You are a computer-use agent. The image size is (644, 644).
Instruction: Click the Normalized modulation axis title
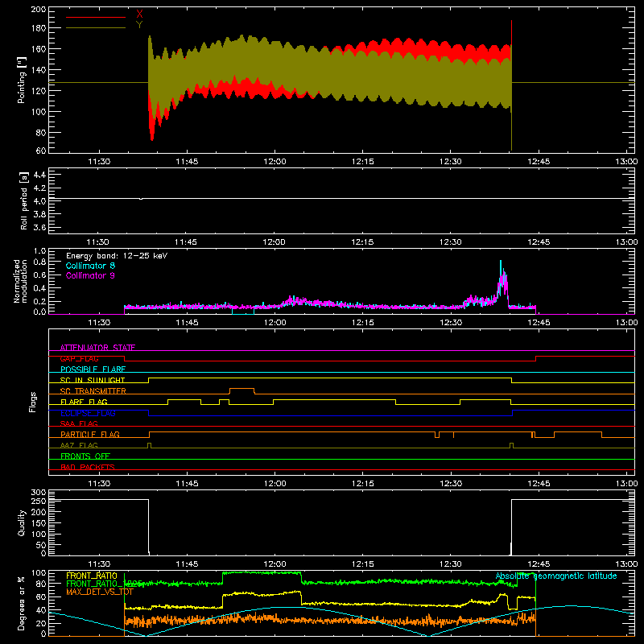pyautogui.click(x=21, y=281)
